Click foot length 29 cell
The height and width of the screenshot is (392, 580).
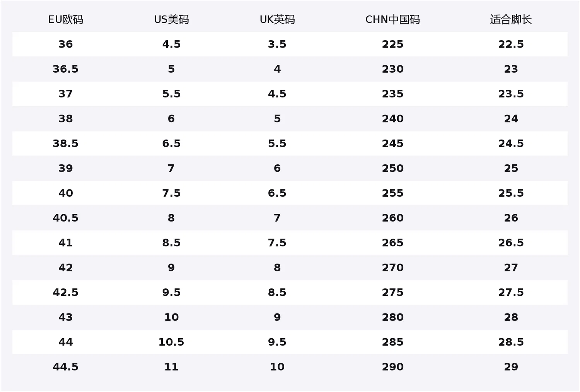(x=511, y=367)
